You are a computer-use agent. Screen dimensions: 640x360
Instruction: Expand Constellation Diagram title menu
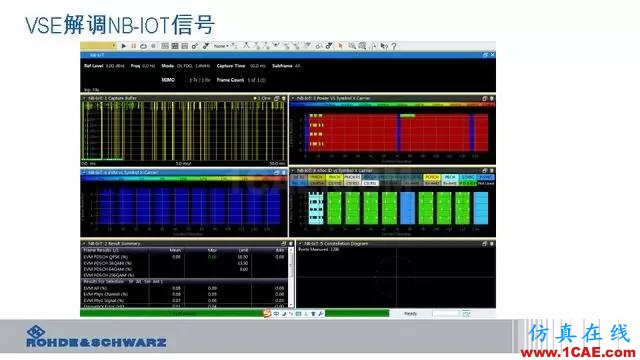[x=300, y=244]
